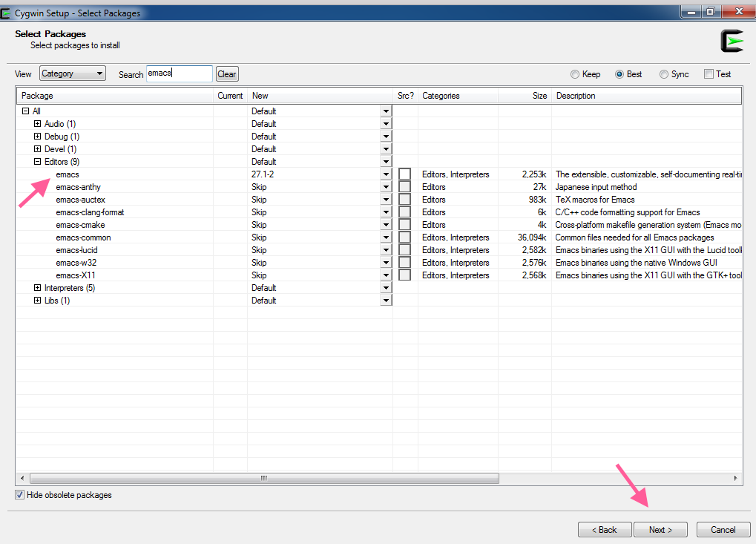Viewport: 756px width, 544px height.
Task: Click the Src? column header
Action: (x=406, y=96)
